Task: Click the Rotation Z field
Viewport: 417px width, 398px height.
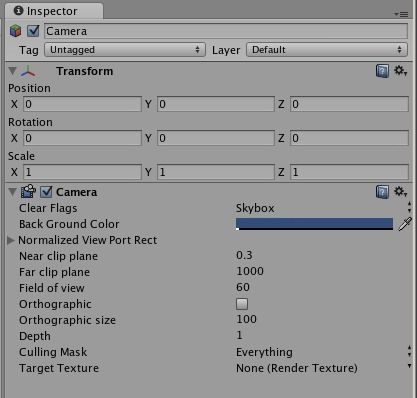Action: (x=349, y=138)
